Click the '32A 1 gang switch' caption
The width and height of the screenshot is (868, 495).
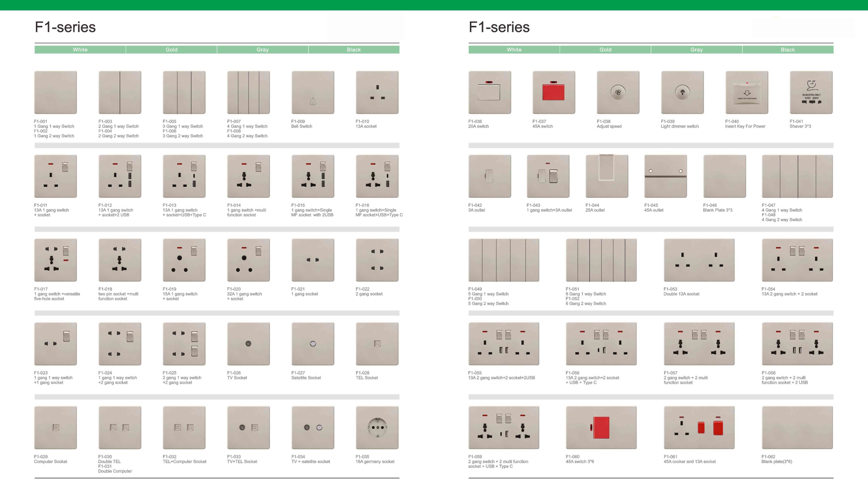244,294
